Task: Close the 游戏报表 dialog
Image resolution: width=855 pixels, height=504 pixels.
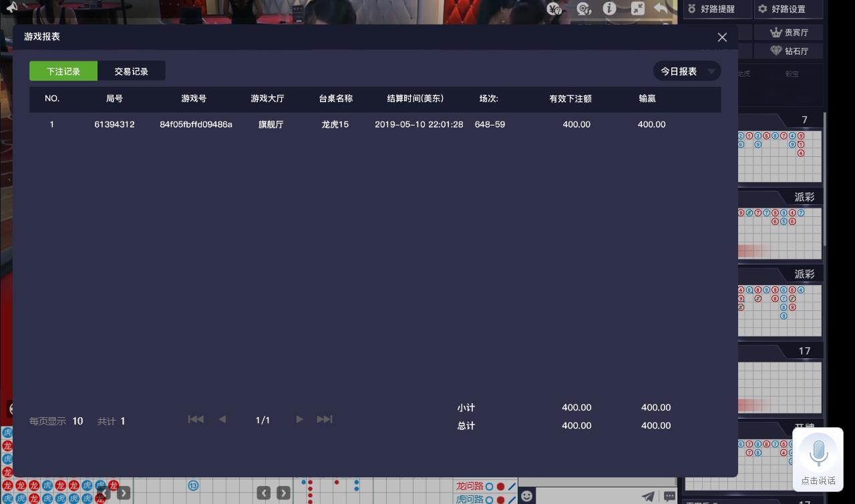Action: [722, 37]
